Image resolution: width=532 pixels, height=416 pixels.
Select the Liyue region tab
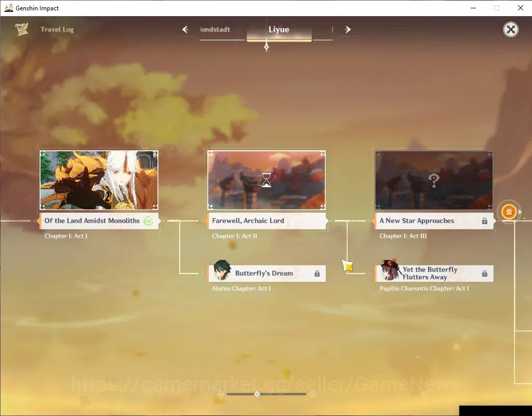[x=279, y=30]
